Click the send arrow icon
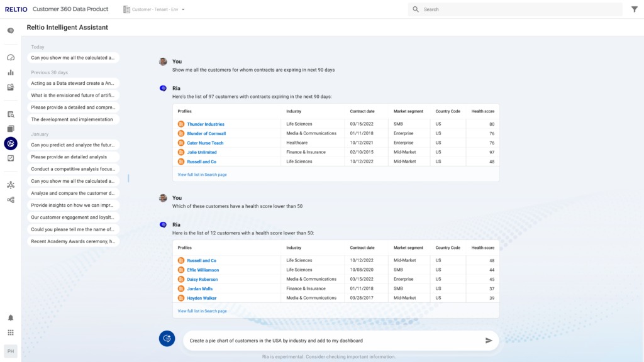Screen dimensions: 644x362 coord(489,341)
